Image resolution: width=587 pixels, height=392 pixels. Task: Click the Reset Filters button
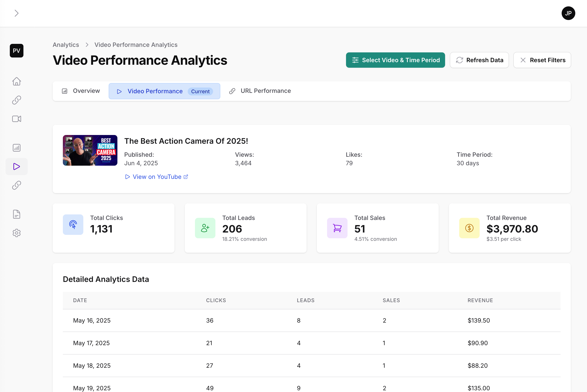(x=542, y=60)
